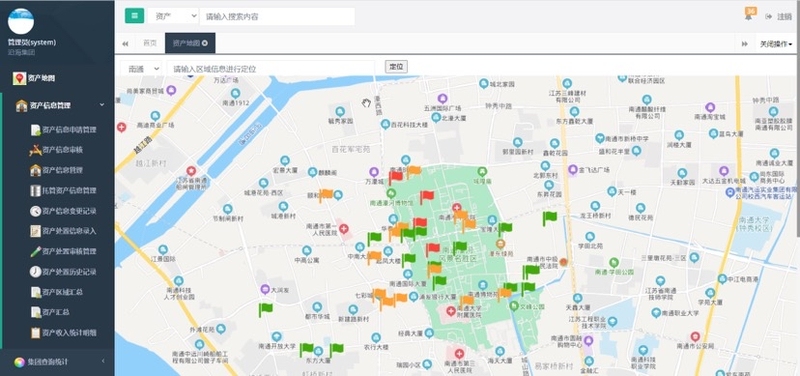Click the orange flag near 南通博物苑

pyautogui.click(x=504, y=294)
